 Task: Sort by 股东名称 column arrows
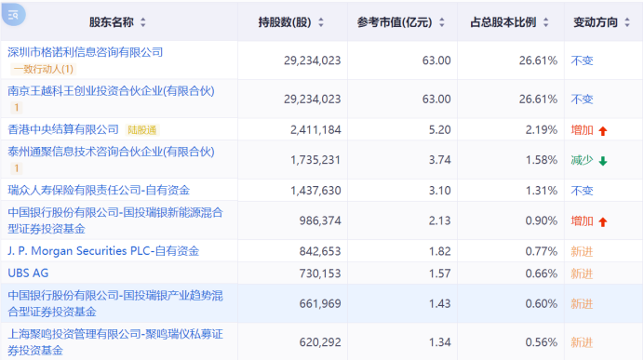click(x=143, y=22)
